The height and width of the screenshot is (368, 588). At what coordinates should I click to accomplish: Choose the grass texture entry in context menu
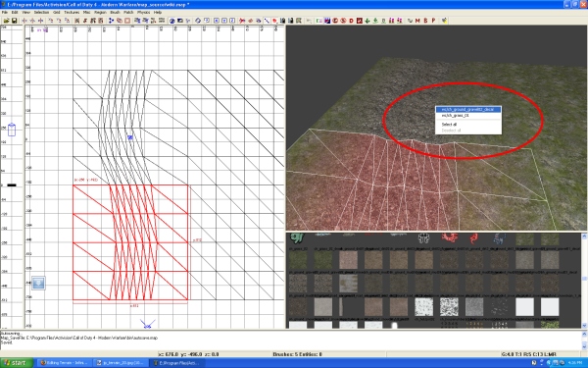point(468,116)
